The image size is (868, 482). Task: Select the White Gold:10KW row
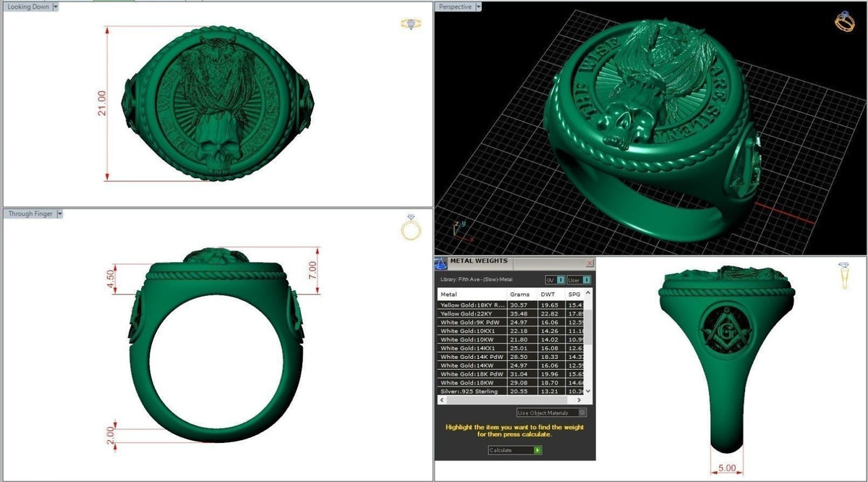coord(511,340)
